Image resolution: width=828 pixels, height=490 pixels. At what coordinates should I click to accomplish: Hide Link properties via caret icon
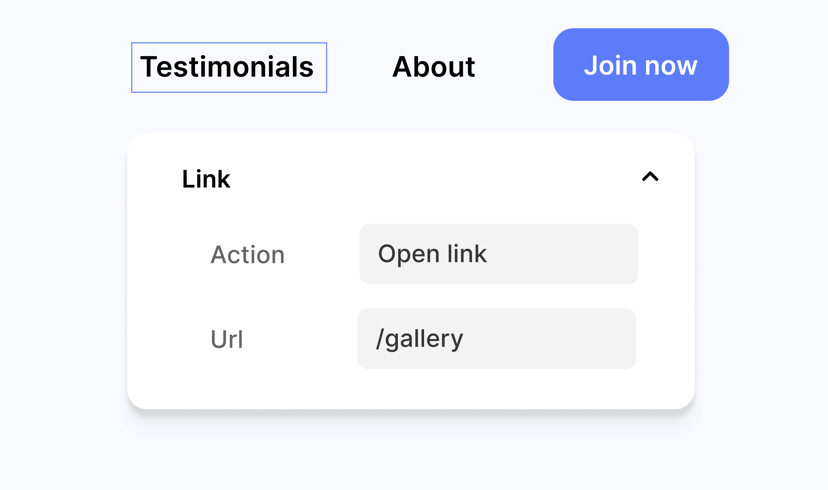pos(650,177)
